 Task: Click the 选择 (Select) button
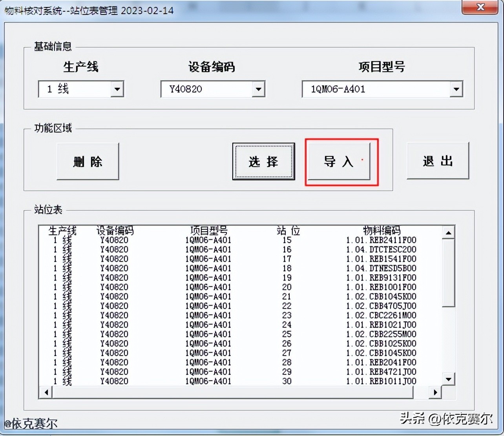click(x=263, y=161)
